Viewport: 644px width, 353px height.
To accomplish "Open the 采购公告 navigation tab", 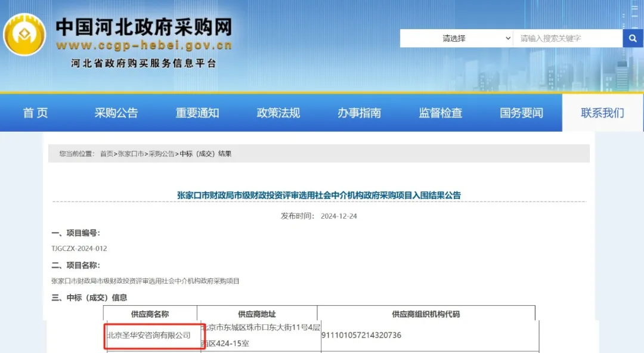I will coord(116,113).
